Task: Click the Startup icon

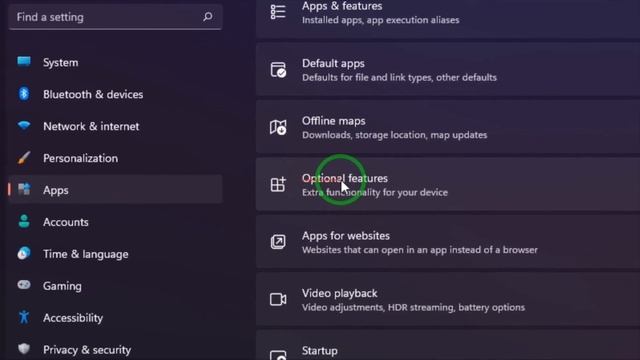Action: (278, 355)
